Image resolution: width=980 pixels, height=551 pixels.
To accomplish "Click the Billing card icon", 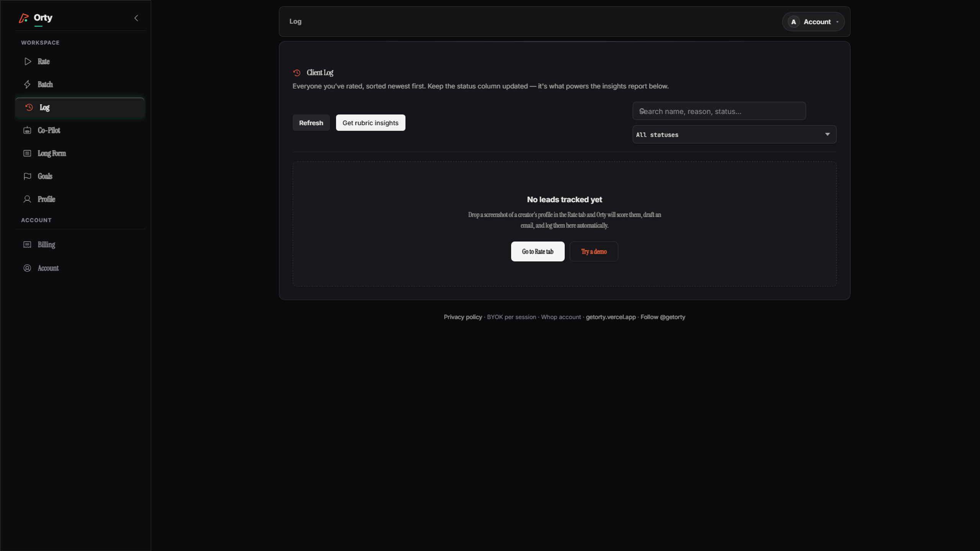I will pos(27,245).
